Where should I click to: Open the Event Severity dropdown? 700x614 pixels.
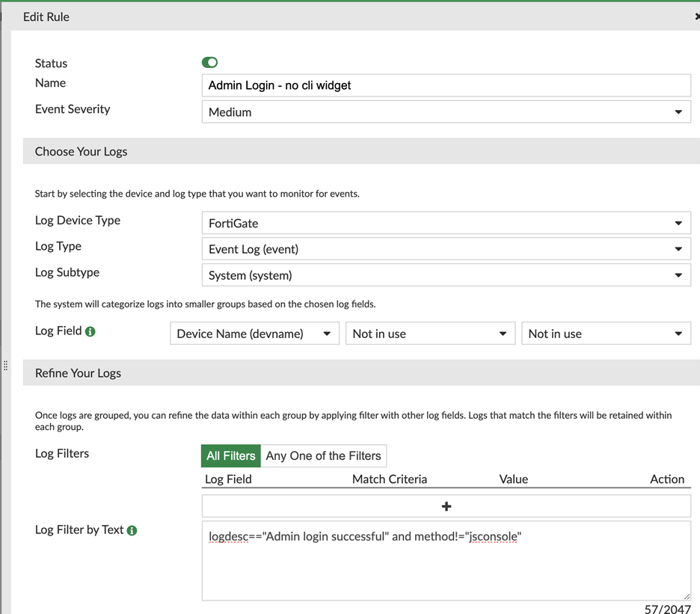pos(446,112)
